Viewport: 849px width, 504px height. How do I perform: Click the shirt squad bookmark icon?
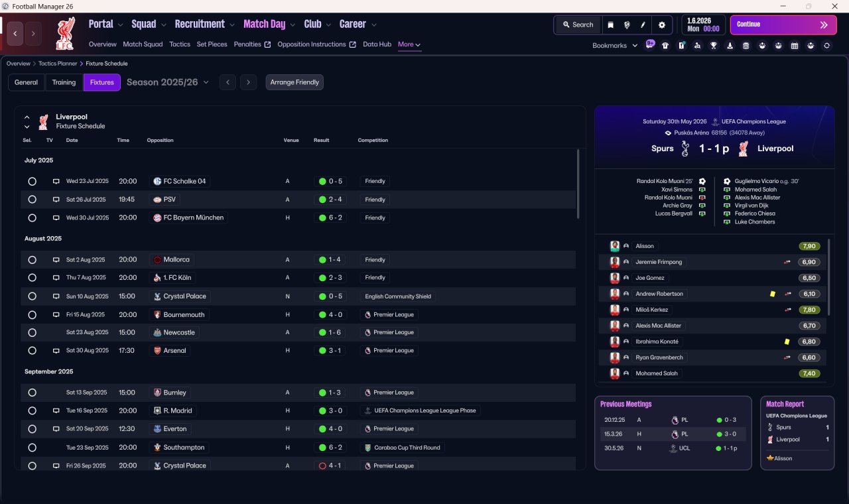click(x=665, y=46)
